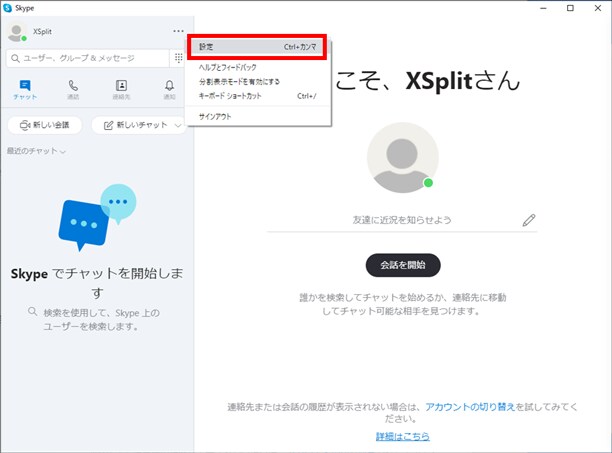Click the XSplit profile avatar in sidebar

click(x=16, y=33)
